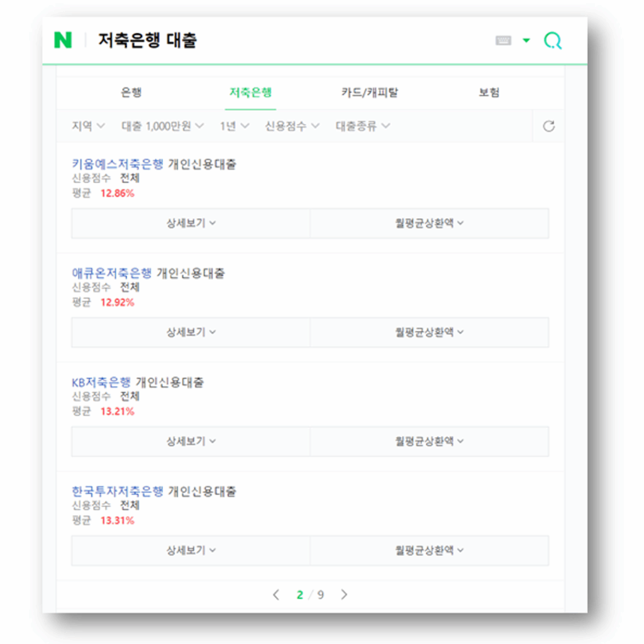The image size is (644, 644).
Task: Open the 대출 1,000만원 amount dropdown
Action: point(162,126)
